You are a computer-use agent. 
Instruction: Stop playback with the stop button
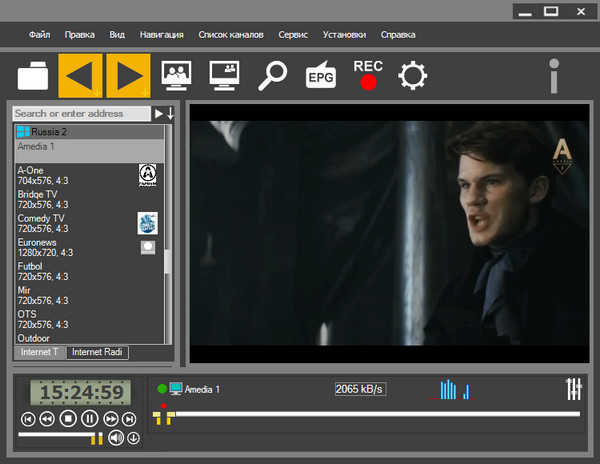(x=68, y=419)
